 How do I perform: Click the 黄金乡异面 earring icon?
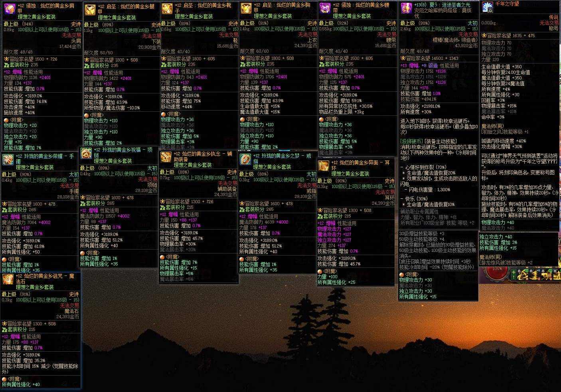324,166
